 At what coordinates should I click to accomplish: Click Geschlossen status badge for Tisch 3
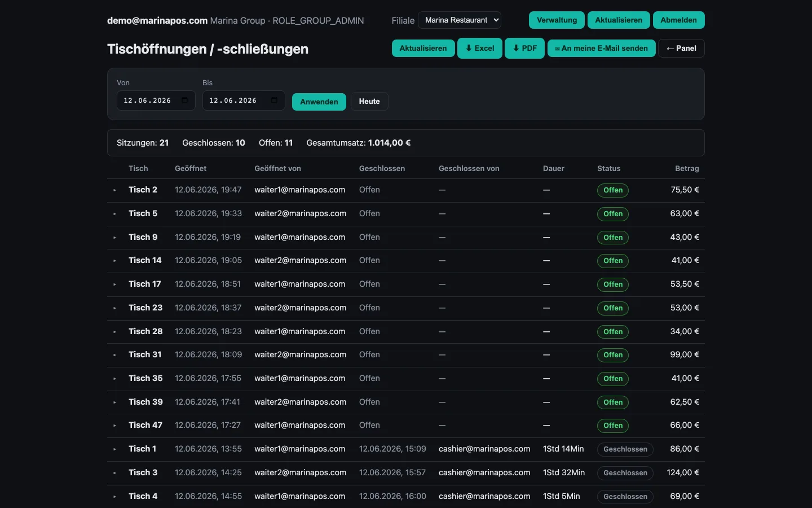click(625, 473)
